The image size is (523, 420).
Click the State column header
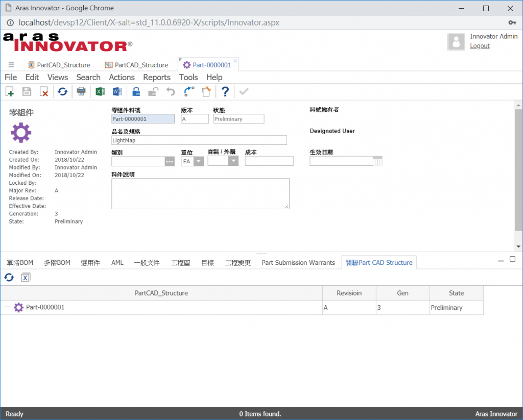tap(456, 293)
